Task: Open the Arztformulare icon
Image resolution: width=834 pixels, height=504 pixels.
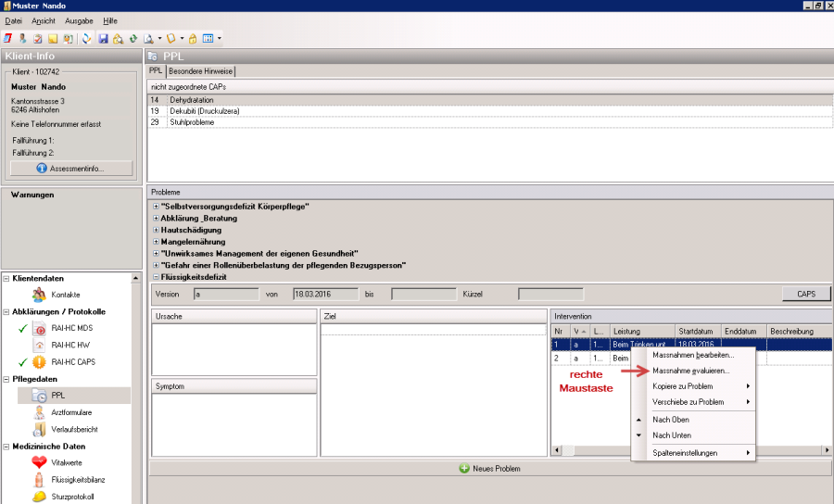Action: coord(39,412)
